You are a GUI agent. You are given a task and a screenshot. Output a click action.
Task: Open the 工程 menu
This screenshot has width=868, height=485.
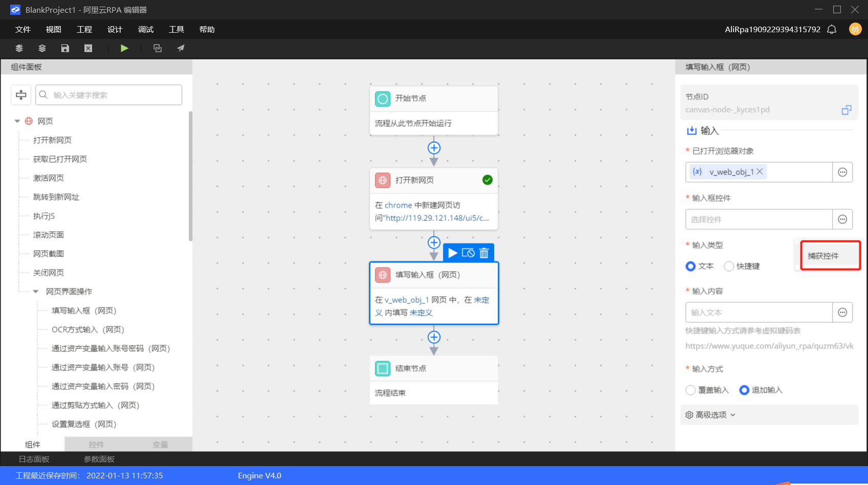pos(84,29)
